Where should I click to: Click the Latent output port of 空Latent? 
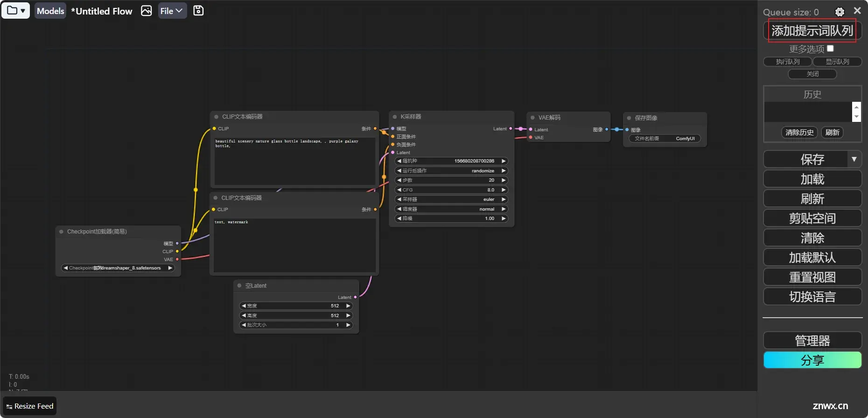point(356,297)
